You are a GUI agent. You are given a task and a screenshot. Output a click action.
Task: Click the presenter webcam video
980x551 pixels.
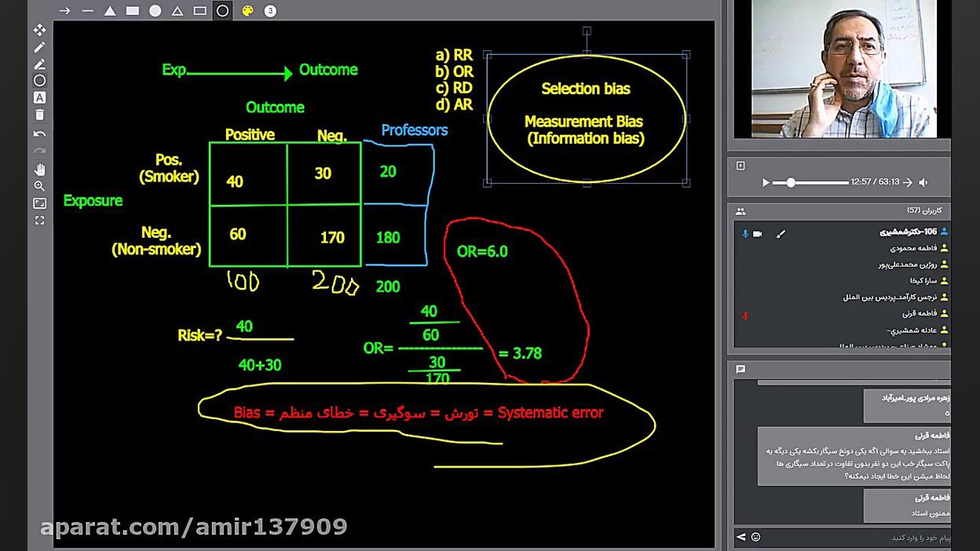844,69
